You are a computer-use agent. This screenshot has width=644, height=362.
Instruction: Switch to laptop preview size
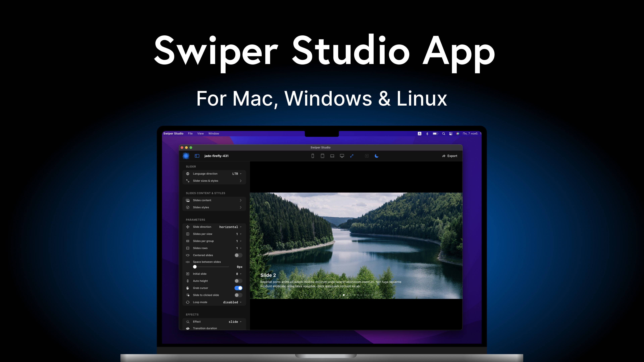click(332, 156)
